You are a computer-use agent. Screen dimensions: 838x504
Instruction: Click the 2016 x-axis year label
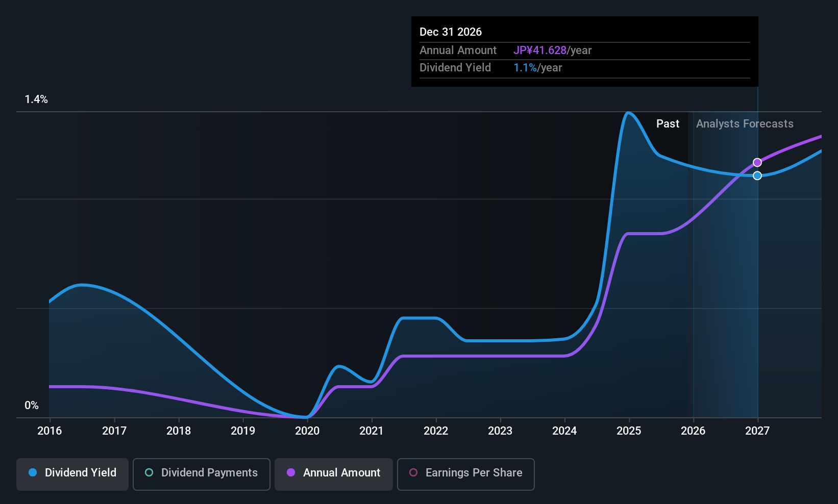50,431
